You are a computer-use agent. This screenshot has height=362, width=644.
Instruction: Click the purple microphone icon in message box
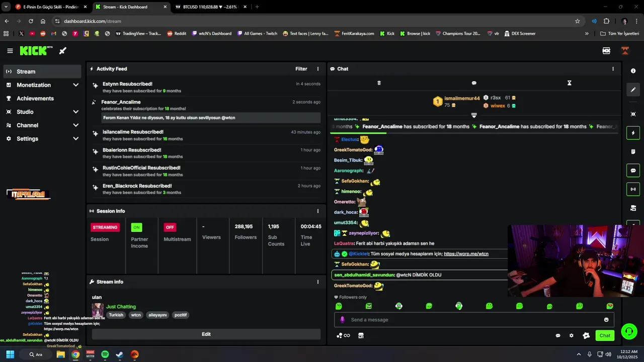[342, 320]
